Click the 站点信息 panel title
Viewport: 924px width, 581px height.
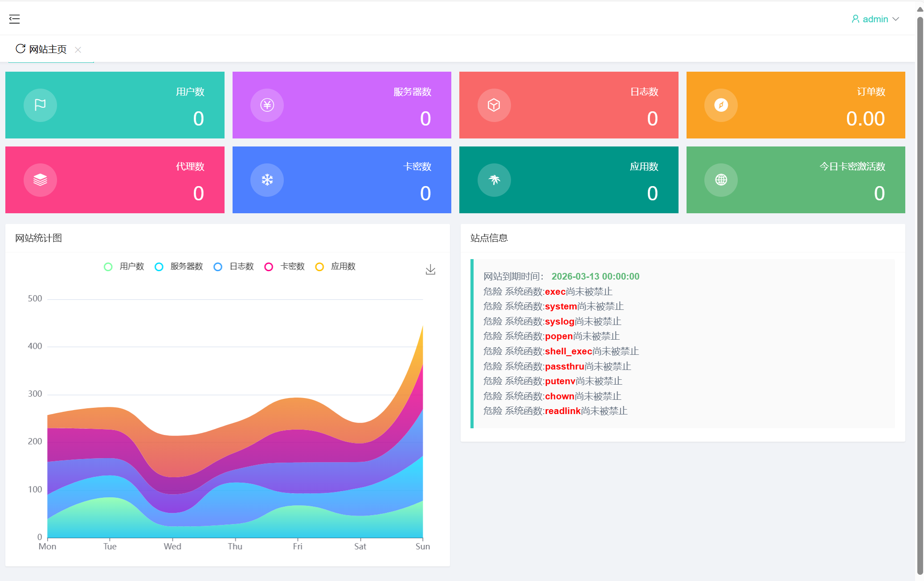click(x=489, y=238)
